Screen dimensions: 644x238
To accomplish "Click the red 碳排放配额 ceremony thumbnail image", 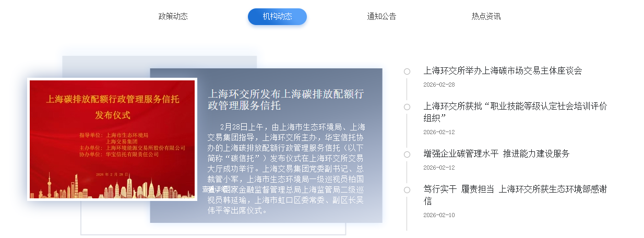I will (x=112, y=139).
